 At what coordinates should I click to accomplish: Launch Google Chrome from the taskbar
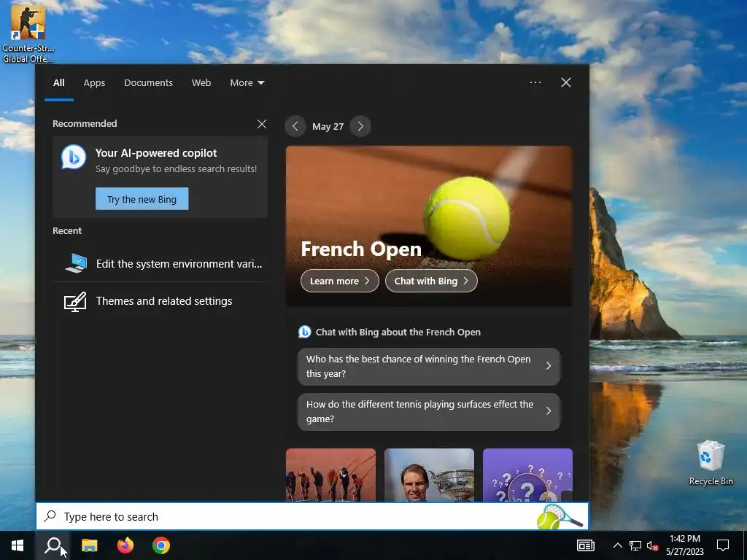click(x=161, y=545)
